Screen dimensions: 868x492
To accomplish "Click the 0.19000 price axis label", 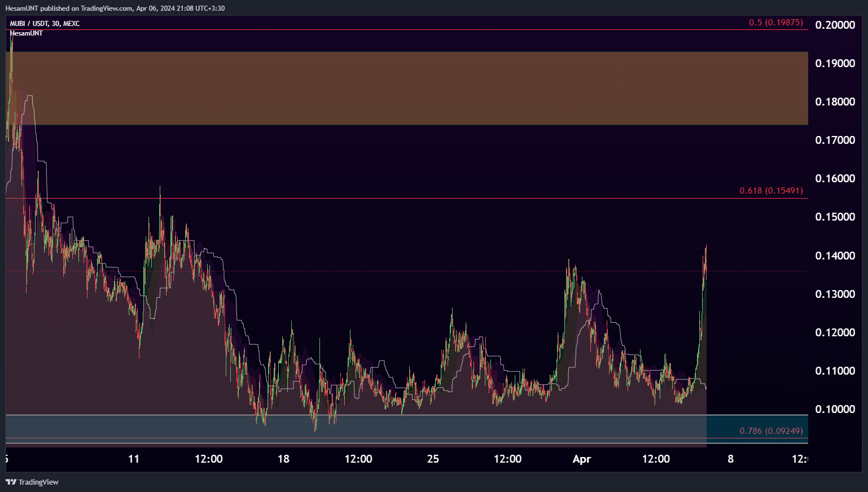I will click(x=835, y=63).
